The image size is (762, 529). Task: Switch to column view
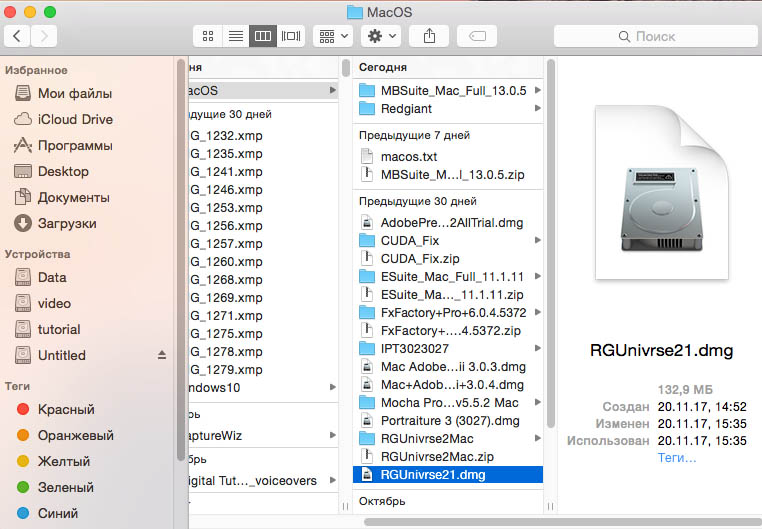pyautogui.click(x=263, y=36)
